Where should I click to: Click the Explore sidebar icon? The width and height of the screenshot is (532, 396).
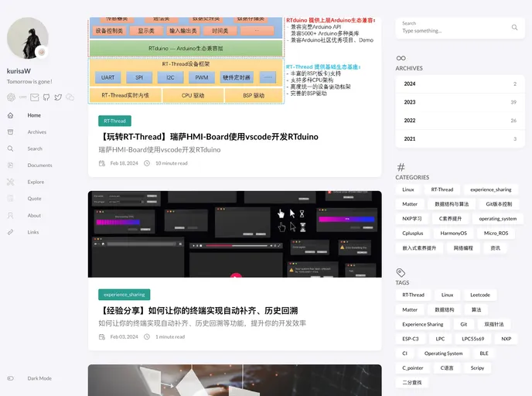coord(11,182)
